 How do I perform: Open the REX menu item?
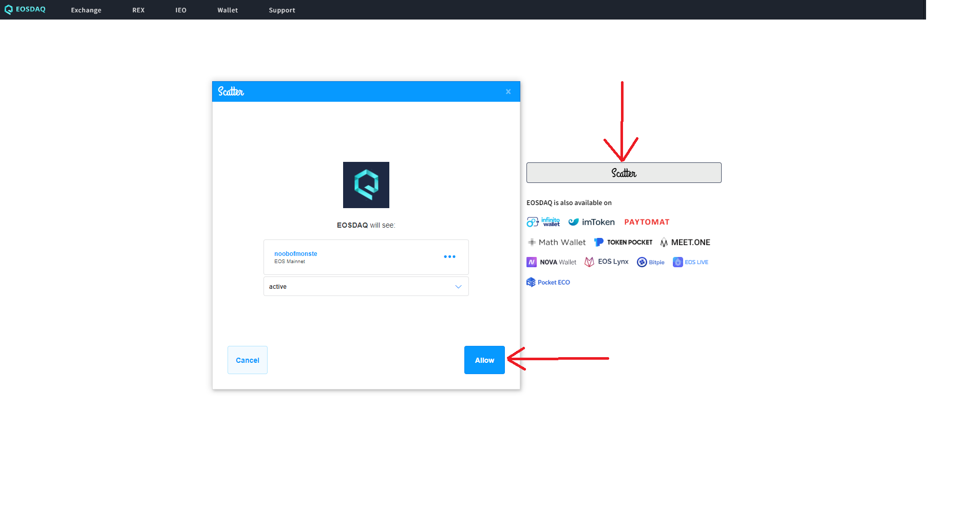pyautogui.click(x=139, y=10)
